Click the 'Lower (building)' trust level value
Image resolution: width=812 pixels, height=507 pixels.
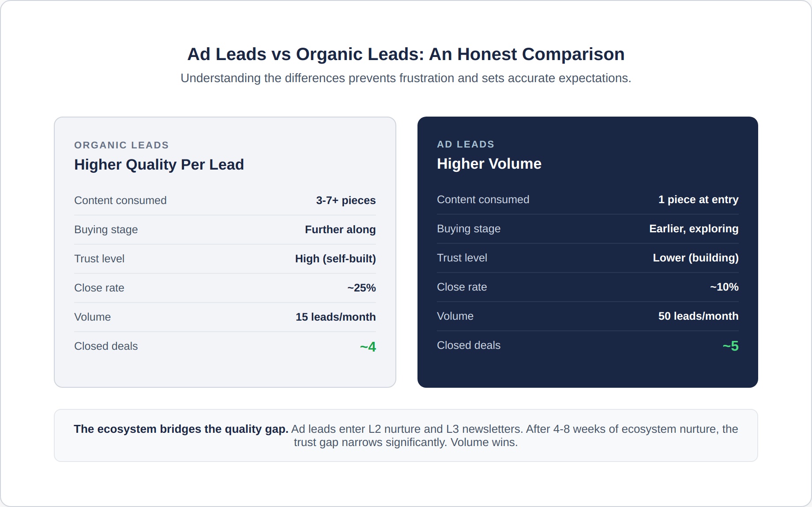[x=695, y=258]
